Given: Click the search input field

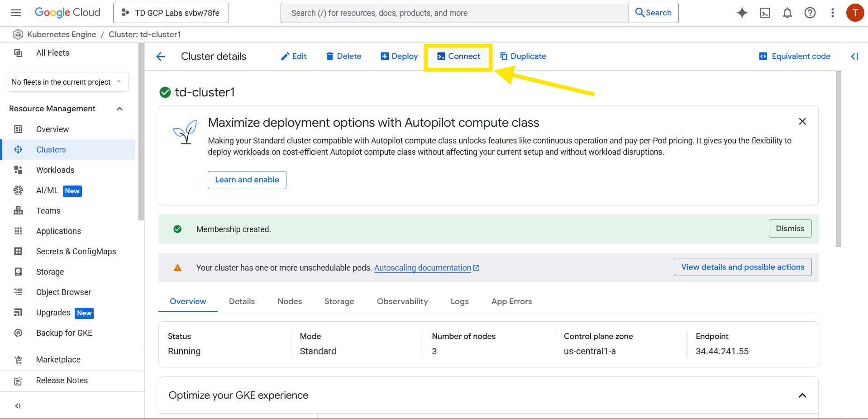Looking at the screenshot, I should coord(454,13).
